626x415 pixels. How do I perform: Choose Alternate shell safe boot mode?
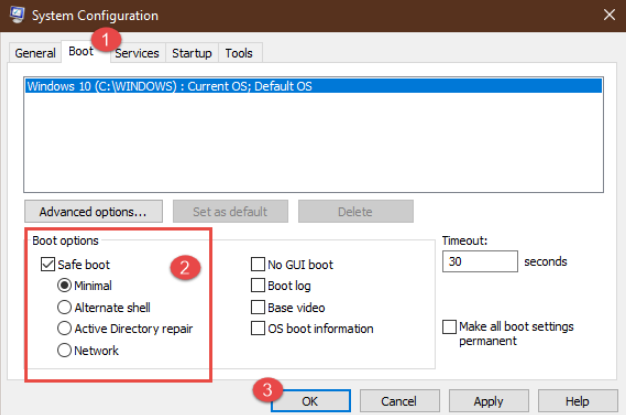click(65, 307)
